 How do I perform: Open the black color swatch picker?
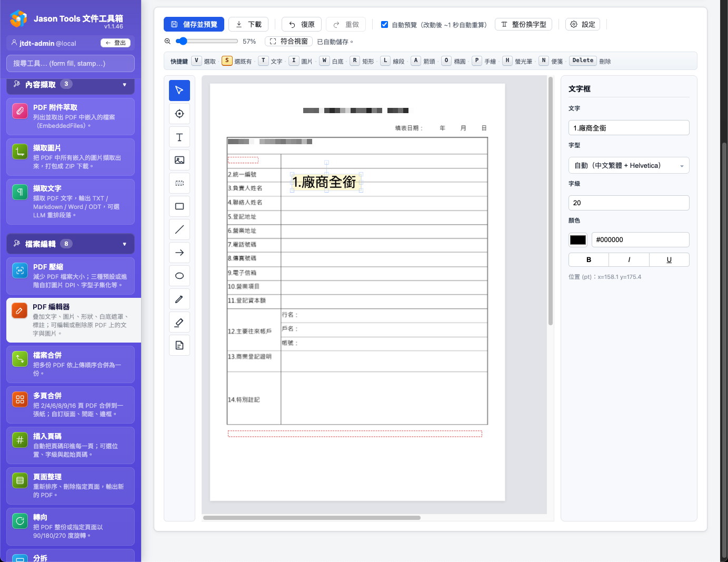(x=577, y=239)
